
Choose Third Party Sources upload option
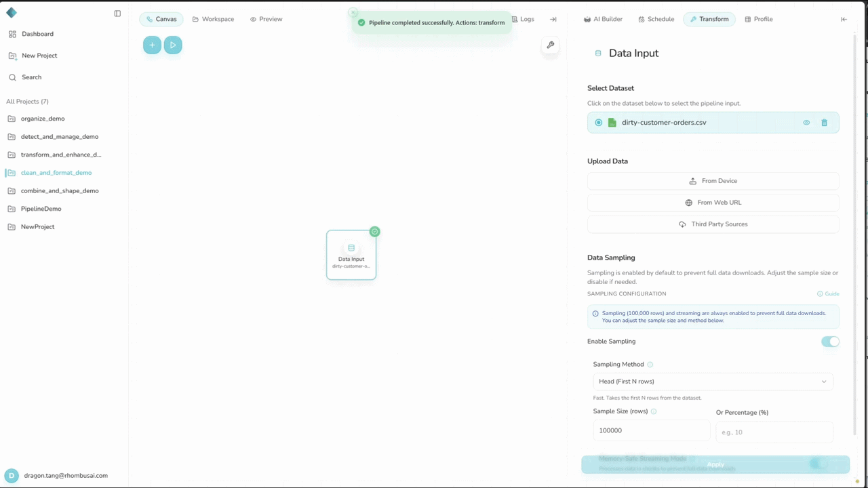pyautogui.click(x=713, y=224)
